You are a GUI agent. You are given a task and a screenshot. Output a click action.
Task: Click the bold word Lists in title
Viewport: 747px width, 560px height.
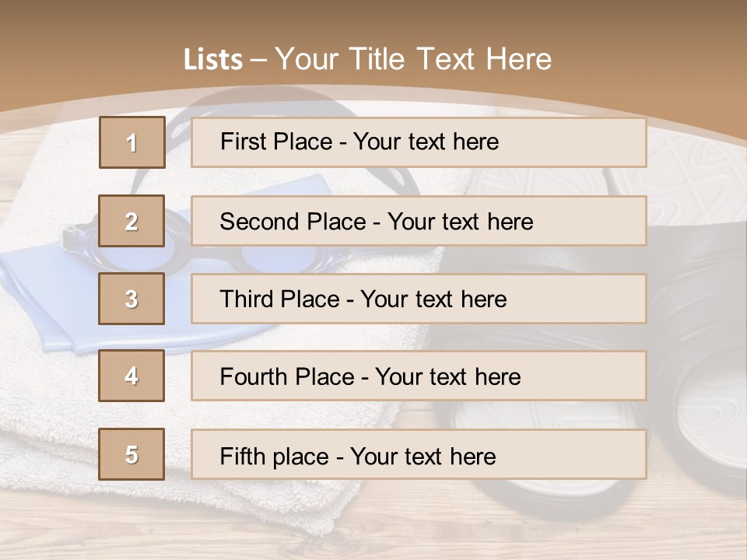coord(213,60)
